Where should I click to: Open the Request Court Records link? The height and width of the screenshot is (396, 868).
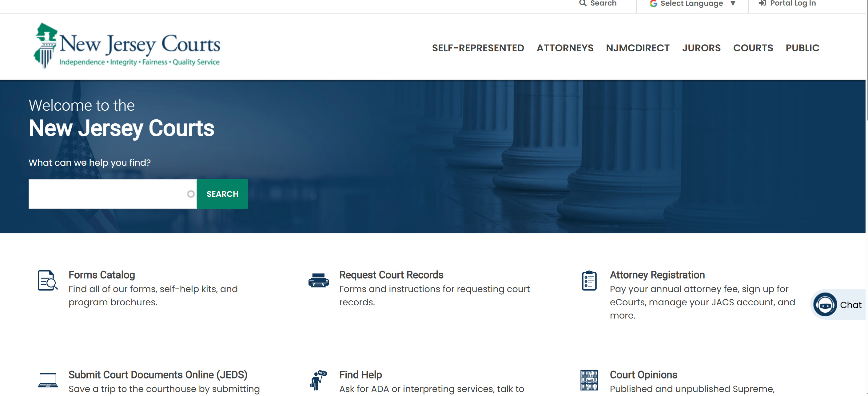tap(391, 275)
